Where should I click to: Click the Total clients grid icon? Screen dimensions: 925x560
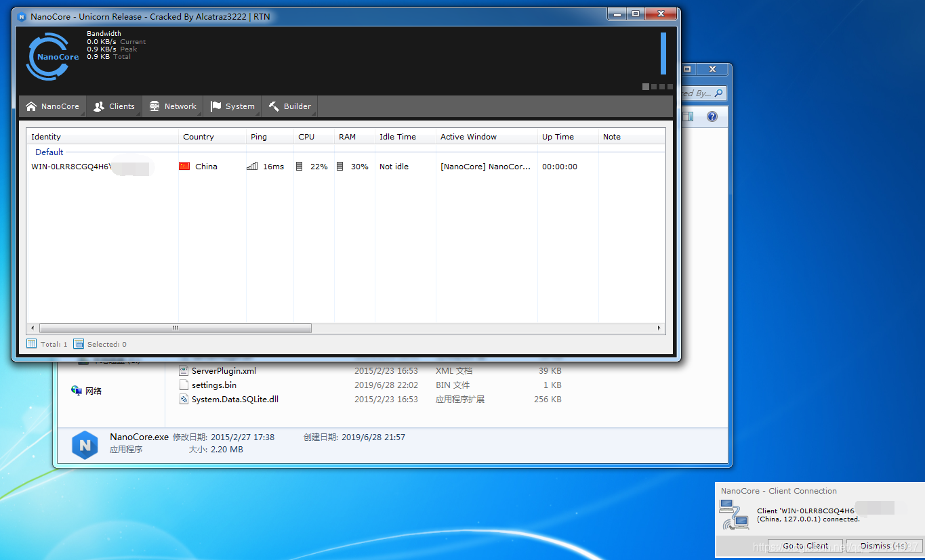pos(31,344)
